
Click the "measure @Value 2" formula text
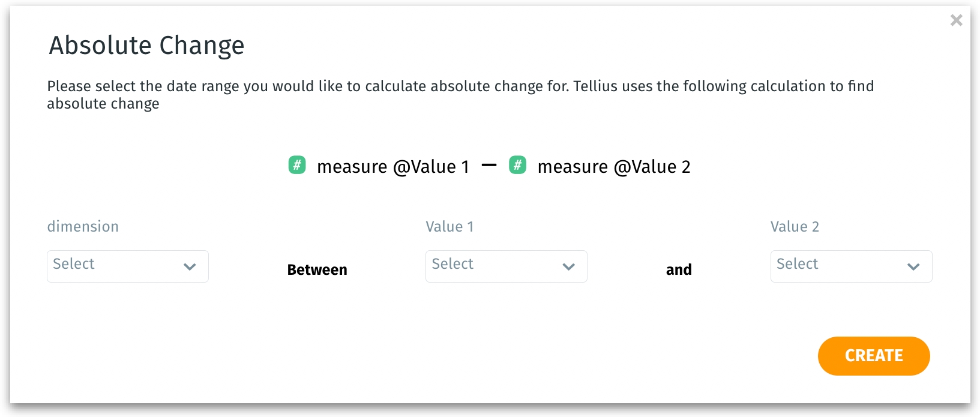click(613, 167)
